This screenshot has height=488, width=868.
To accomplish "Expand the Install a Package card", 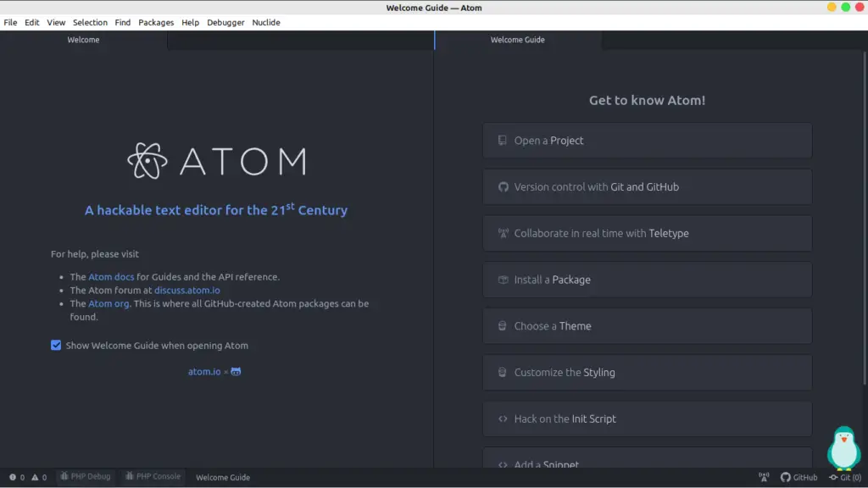I will [647, 280].
